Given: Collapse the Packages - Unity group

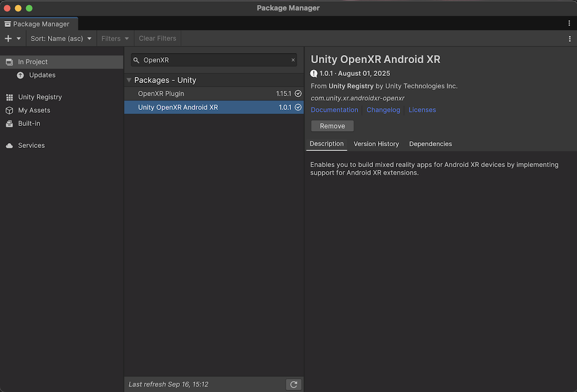Looking at the screenshot, I should tap(129, 80).
